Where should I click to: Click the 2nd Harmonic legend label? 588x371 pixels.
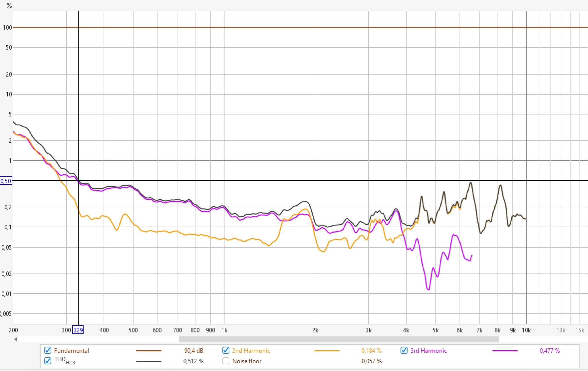[x=251, y=351]
